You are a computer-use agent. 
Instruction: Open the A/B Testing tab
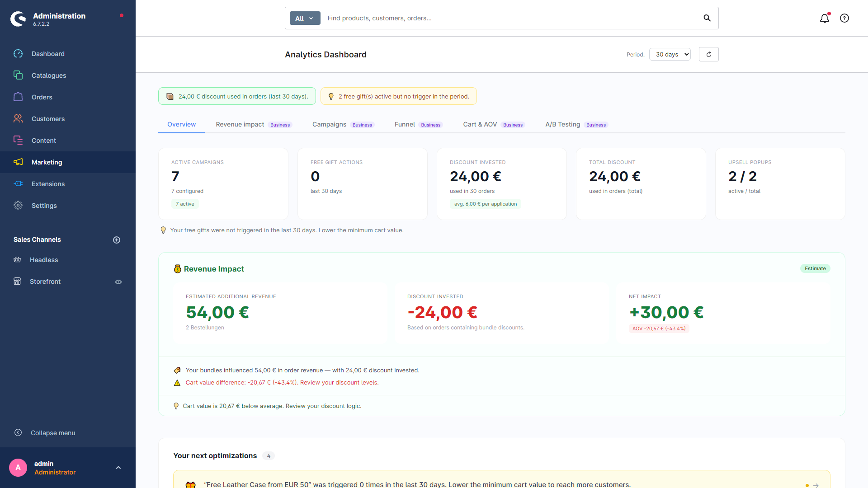click(x=577, y=124)
